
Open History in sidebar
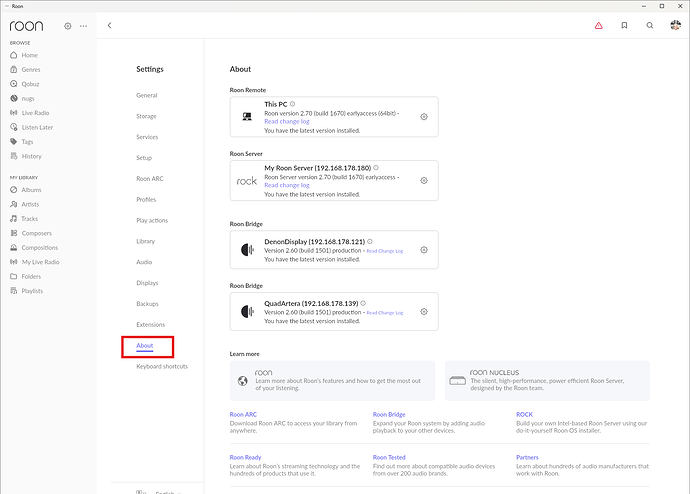pos(26,156)
